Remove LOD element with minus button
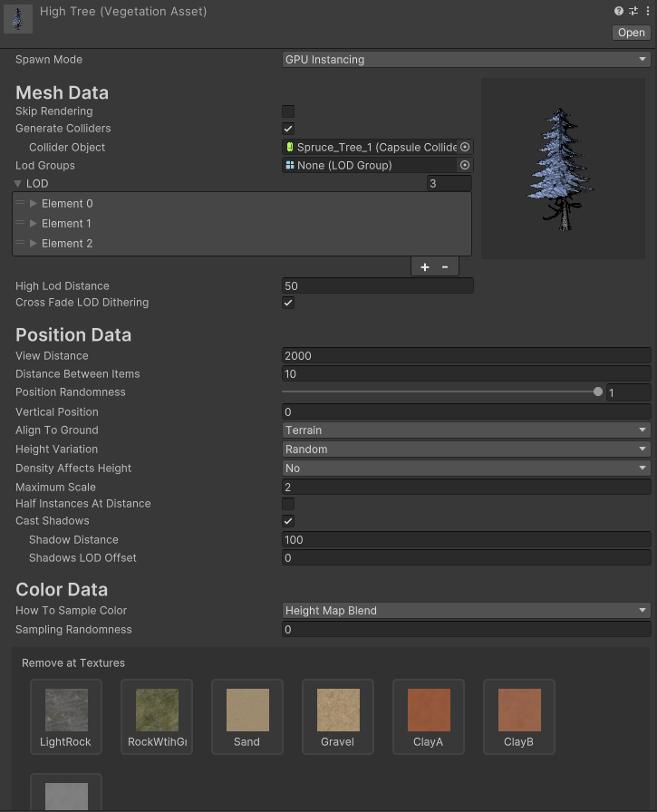Image resolution: width=657 pixels, height=812 pixels. pos(445,267)
